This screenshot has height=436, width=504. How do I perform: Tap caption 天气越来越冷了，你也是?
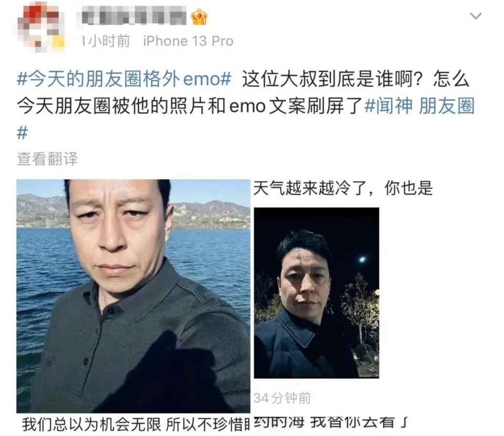[x=343, y=188]
